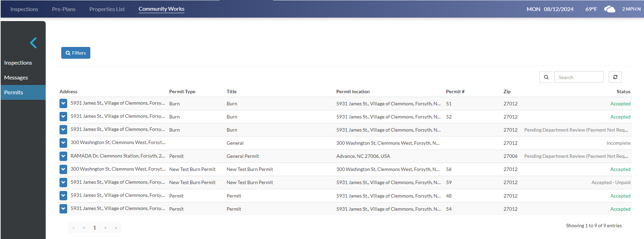
Task: Expand the row for permit number 52
Action: pos(63,116)
